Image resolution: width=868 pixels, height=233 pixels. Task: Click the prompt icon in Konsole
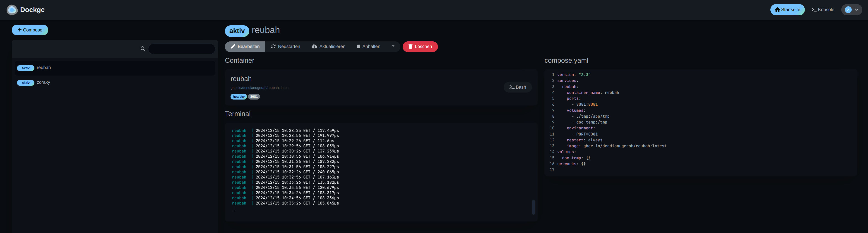point(814,10)
